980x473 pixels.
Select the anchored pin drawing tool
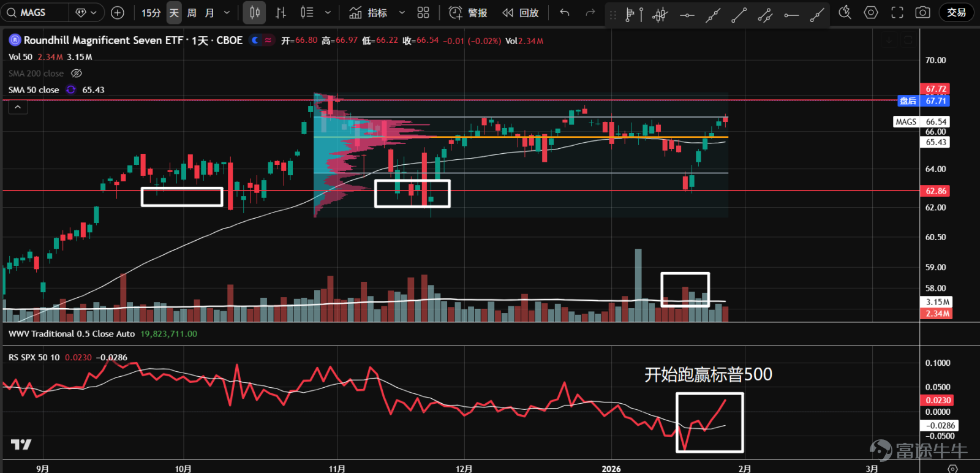[x=641, y=15]
